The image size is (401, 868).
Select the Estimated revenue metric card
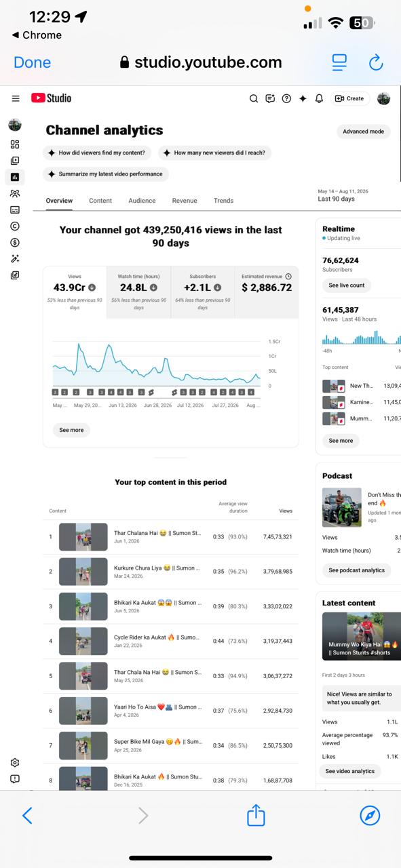coord(267,292)
